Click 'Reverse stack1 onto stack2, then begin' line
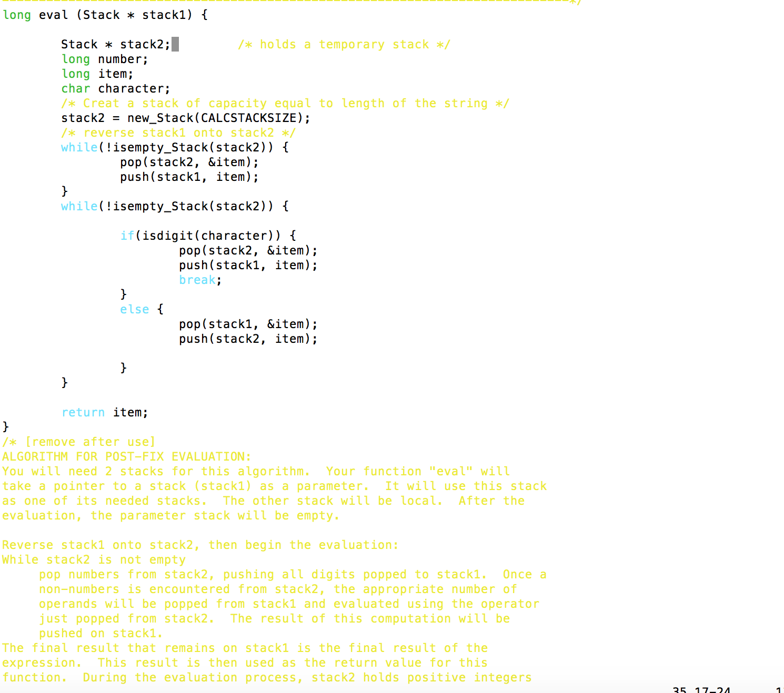 point(200,545)
